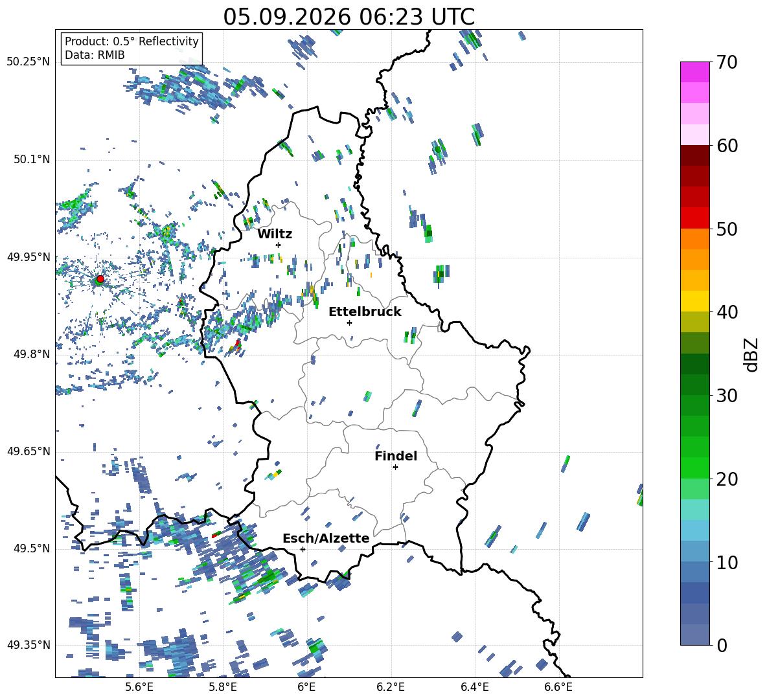Click the magenta 70 dBZ colorbar segment
The width and height of the screenshot is (767, 700).
[x=694, y=73]
